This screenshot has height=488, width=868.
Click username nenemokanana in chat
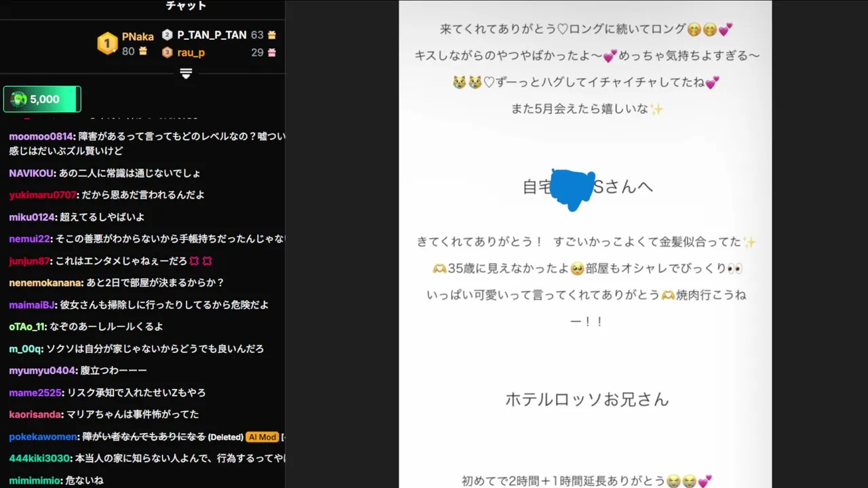pyautogui.click(x=46, y=283)
